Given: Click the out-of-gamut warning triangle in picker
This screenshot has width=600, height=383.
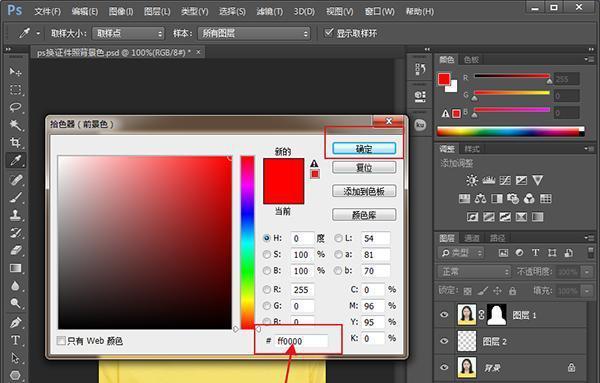Looking at the screenshot, I should 314,163.
